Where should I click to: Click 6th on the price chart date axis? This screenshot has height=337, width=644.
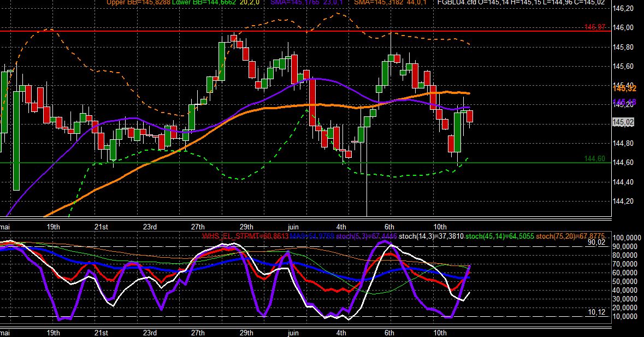pyautogui.click(x=389, y=227)
